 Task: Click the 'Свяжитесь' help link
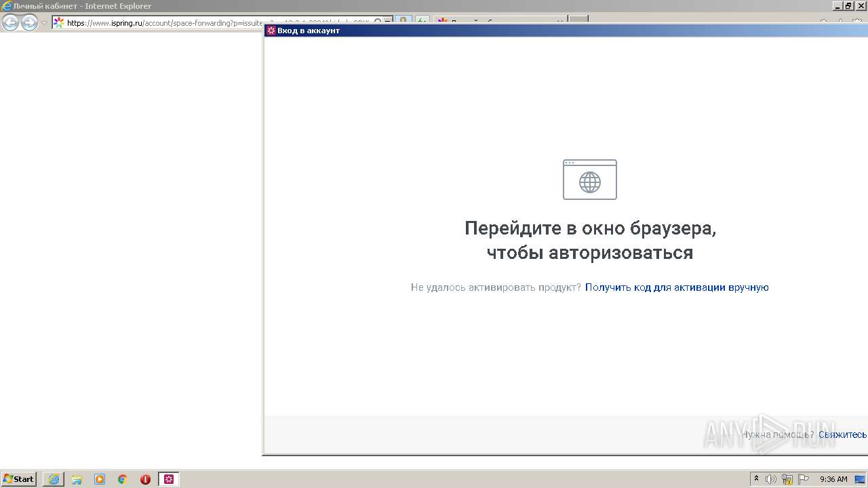[842, 434]
